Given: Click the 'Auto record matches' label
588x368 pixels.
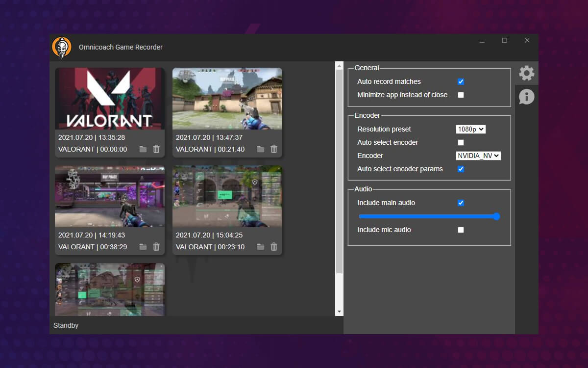Looking at the screenshot, I should pos(389,81).
